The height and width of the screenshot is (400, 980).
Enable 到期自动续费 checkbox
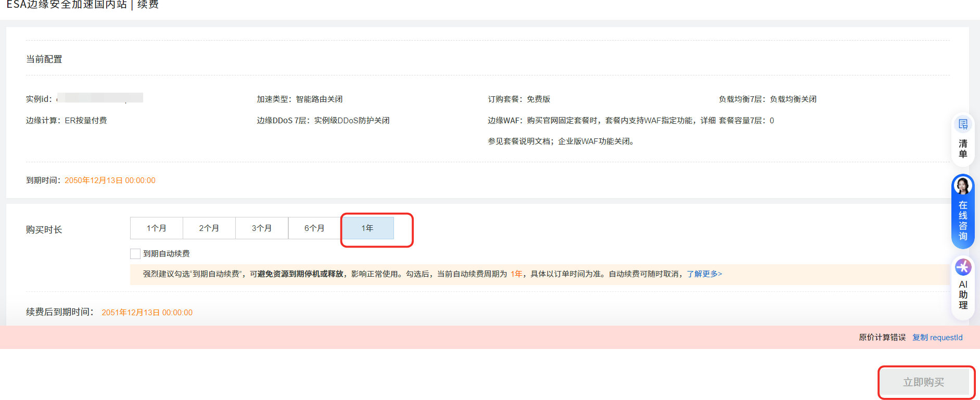(x=135, y=253)
